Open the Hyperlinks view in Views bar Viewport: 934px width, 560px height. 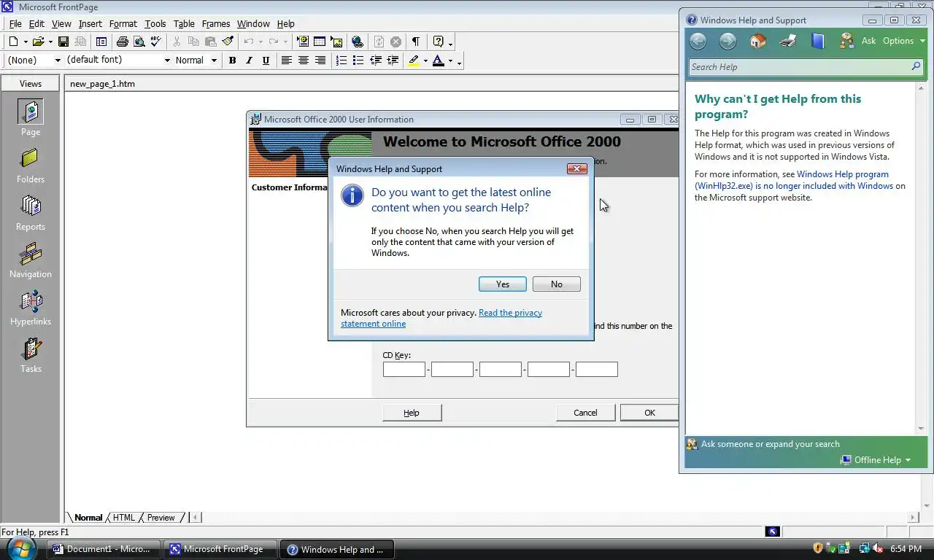coord(31,308)
